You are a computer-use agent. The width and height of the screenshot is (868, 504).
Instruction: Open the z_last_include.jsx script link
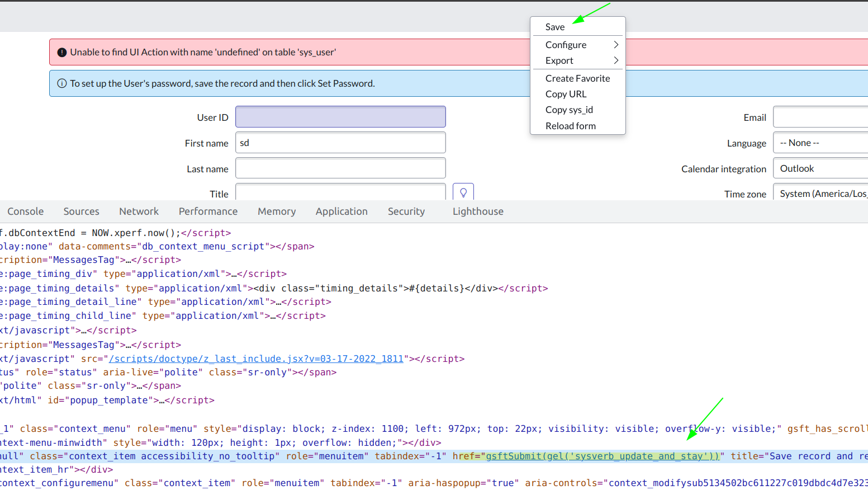click(x=255, y=359)
